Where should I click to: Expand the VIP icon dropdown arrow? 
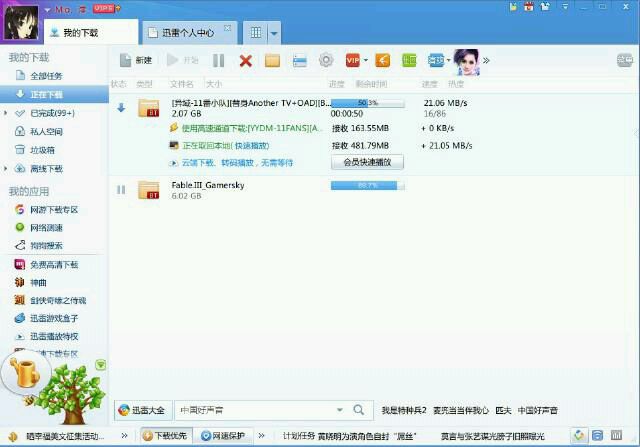point(366,60)
